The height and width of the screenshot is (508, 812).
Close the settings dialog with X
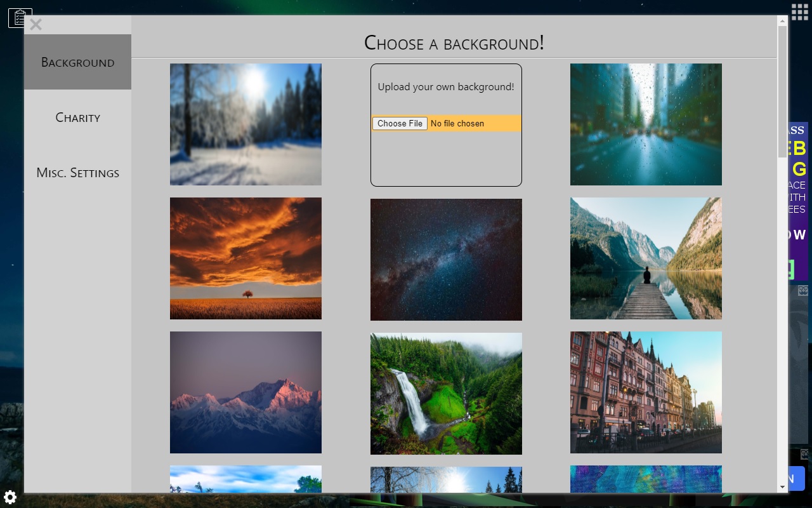point(36,25)
